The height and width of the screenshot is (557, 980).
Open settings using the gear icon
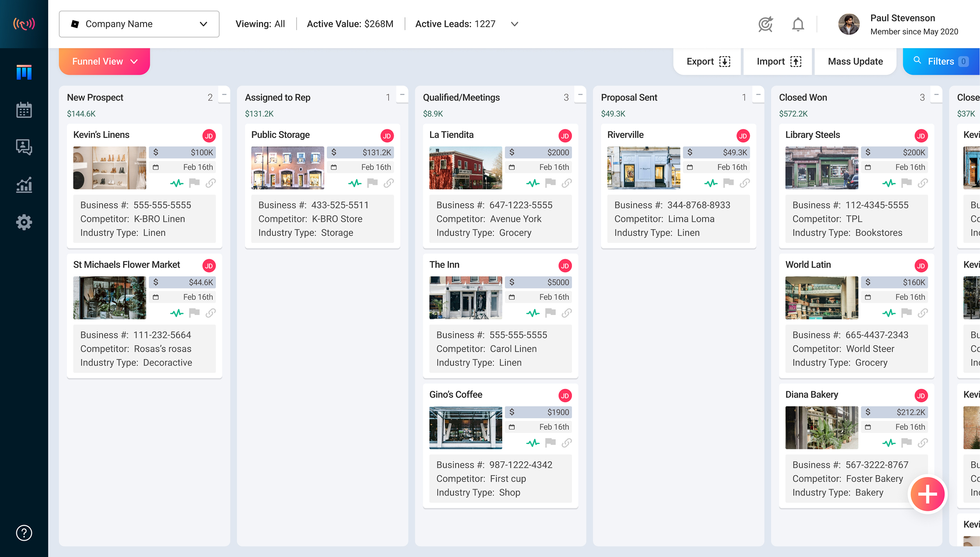click(24, 222)
